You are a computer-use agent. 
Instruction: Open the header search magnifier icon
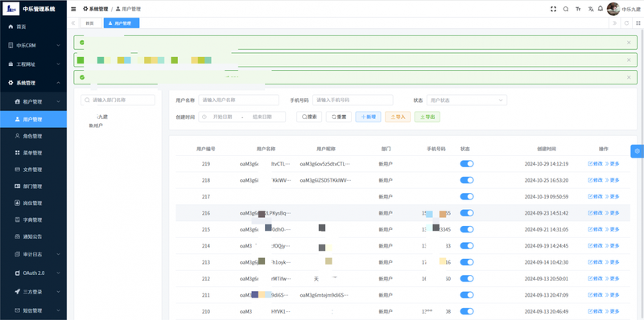pyautogui.click(x=566, y=9)
